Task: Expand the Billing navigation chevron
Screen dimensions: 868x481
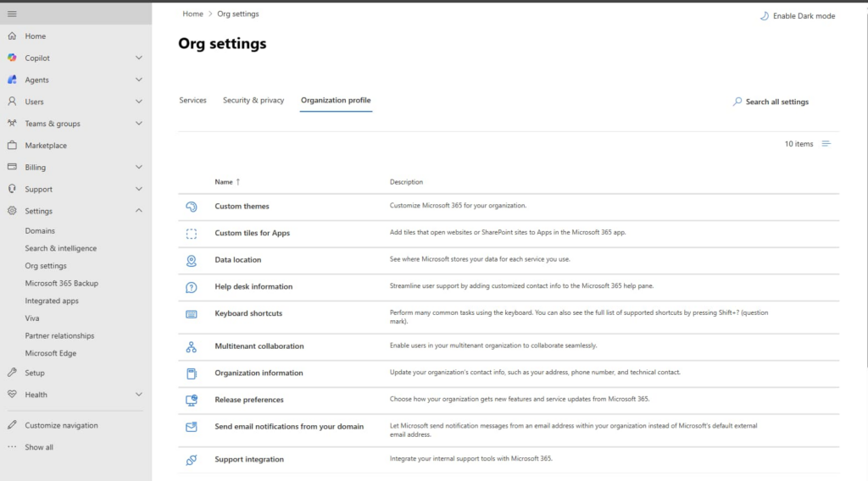Action: (x=139, y=168)
